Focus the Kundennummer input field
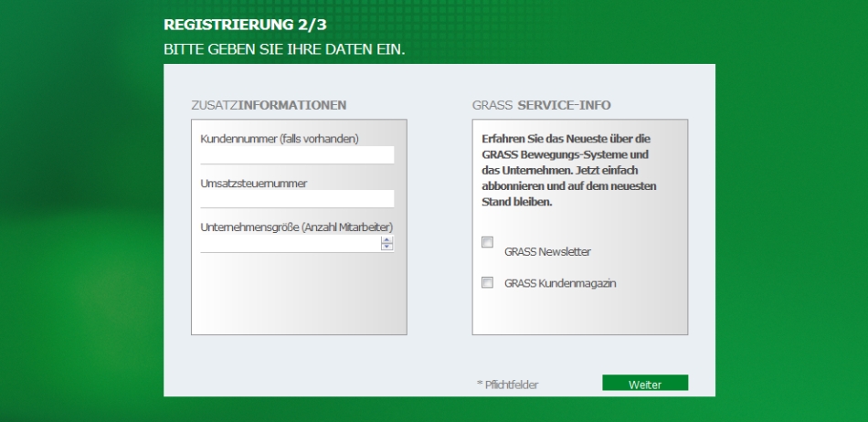This screenshot has height=422, width=868. [x=297, y=155]
